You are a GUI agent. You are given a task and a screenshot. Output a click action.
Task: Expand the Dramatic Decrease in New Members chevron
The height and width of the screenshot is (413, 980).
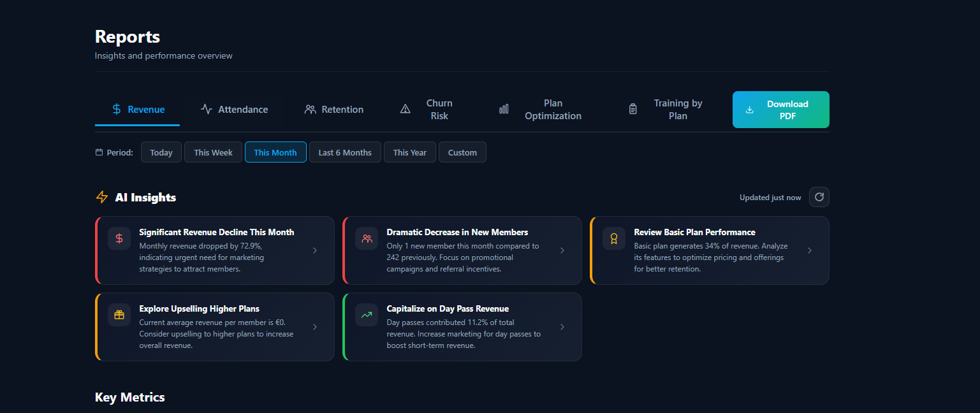[562, 250]
